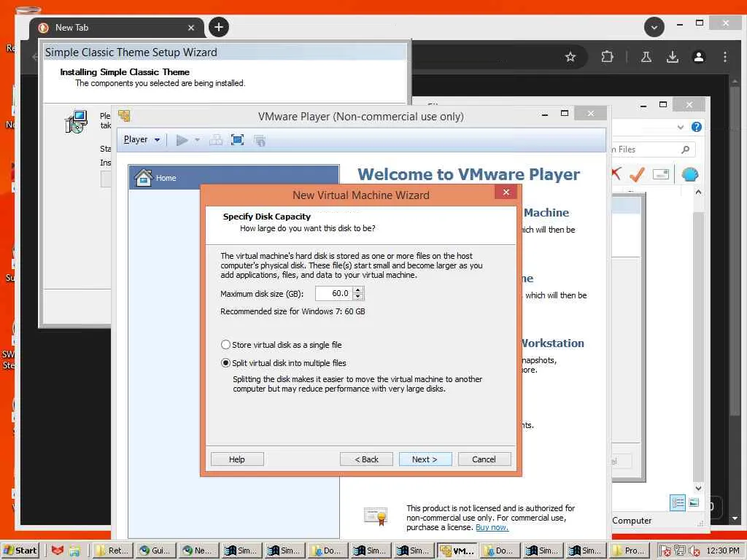The width and height of the screenshot is (747, 560).
Task: Click Back in New Virtual Machine Wizard
Action: click(x=366, y=459)
